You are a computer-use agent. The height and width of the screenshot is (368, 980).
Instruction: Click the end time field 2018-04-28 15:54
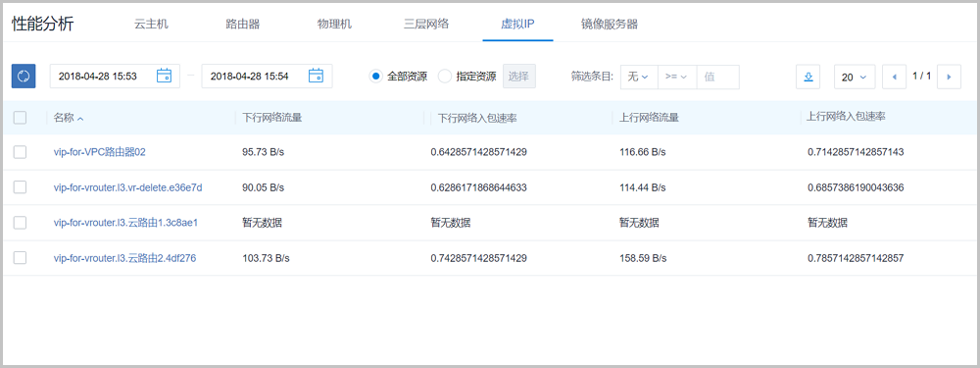pos(267,77)
